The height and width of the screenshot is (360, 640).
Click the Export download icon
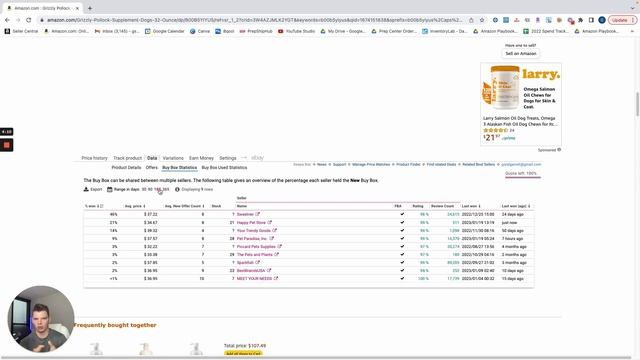[86, 189]
